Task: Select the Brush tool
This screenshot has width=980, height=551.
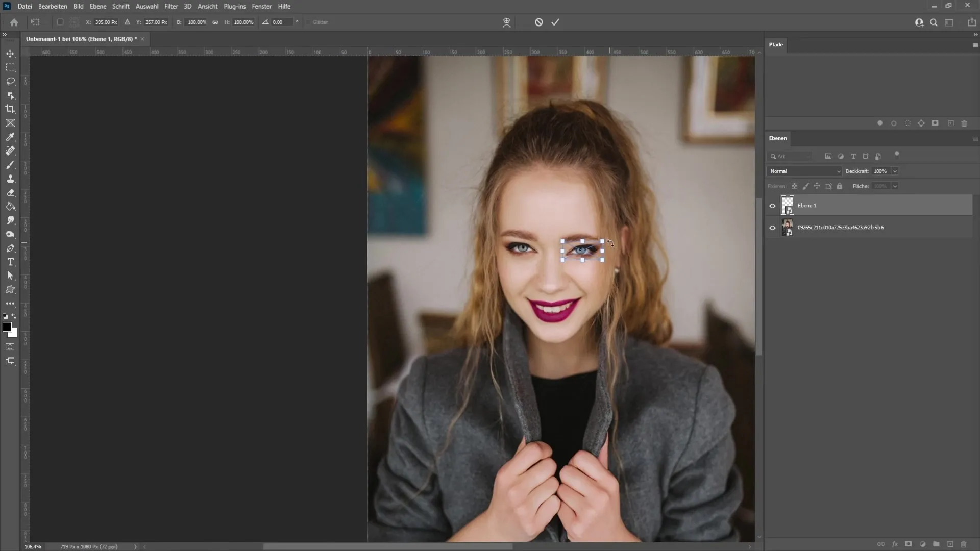Action: pos(10,165)
